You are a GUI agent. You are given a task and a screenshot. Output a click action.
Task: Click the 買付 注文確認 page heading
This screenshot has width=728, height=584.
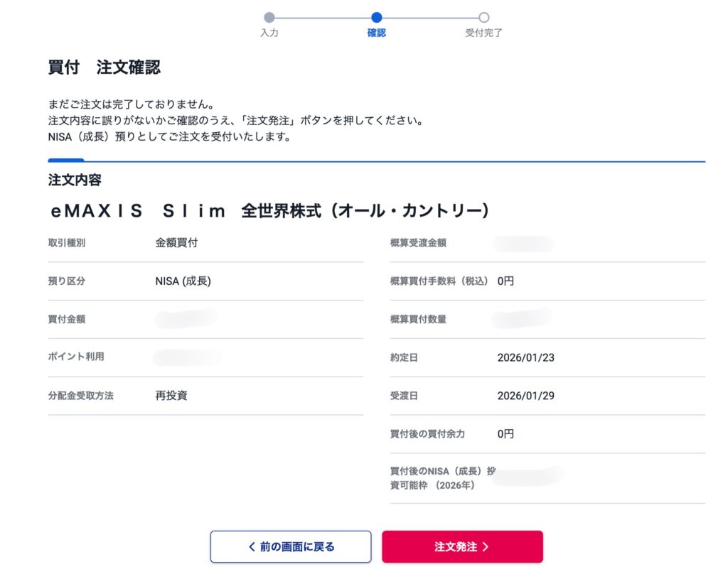point(104,67)
